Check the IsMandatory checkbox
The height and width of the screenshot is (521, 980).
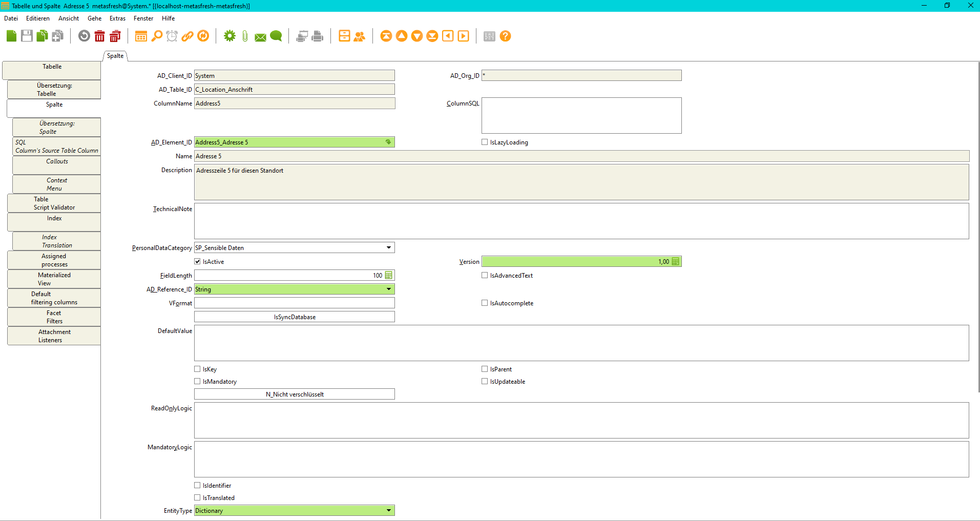[x=197, y=381]
